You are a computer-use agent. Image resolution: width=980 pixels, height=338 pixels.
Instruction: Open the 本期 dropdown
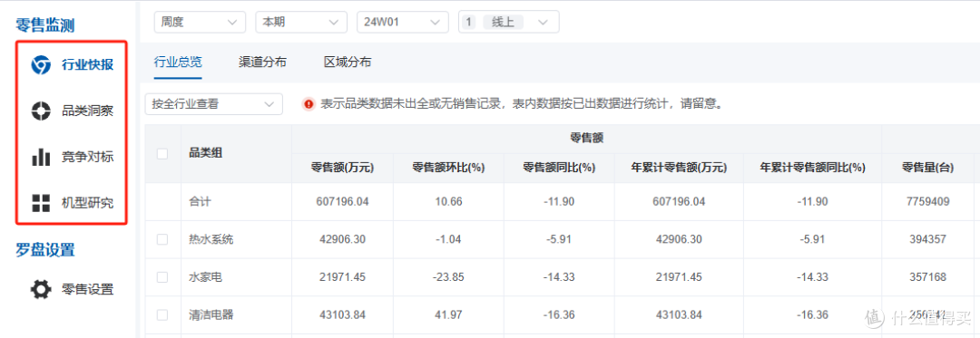point(301,22)
